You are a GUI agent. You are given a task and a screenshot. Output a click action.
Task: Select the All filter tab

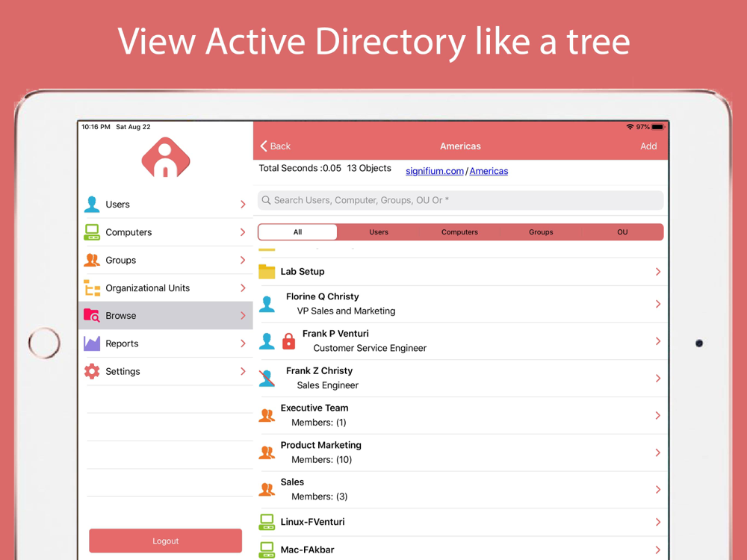pos(298,232)
